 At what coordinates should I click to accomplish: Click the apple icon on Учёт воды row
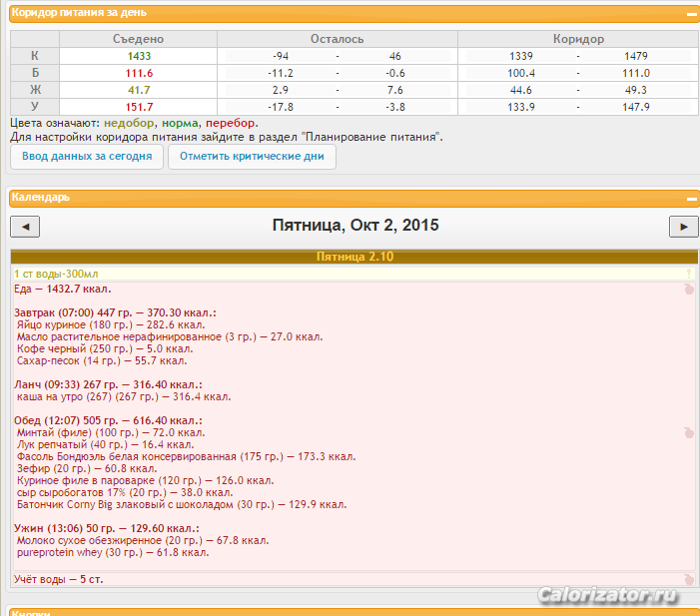click(688, 579)
